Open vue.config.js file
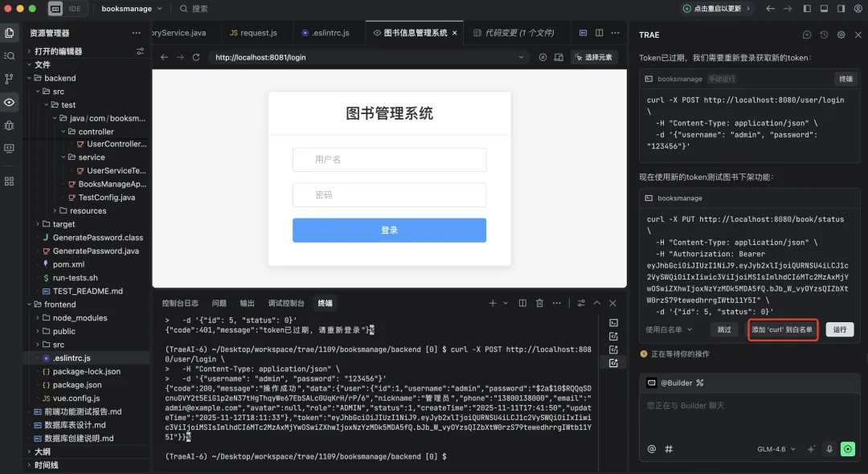The width and height of the screenshot is (868, 474). coord(76,398)
